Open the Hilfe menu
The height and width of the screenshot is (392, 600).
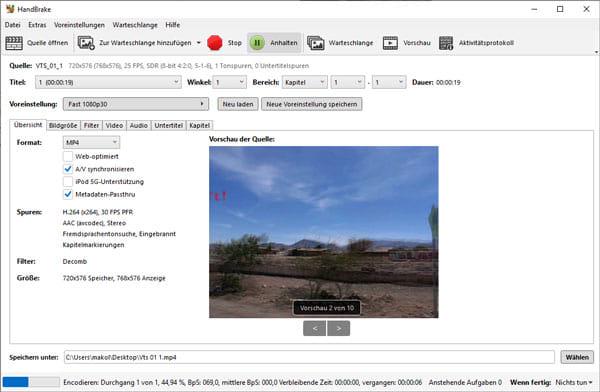tap(173, 25)
